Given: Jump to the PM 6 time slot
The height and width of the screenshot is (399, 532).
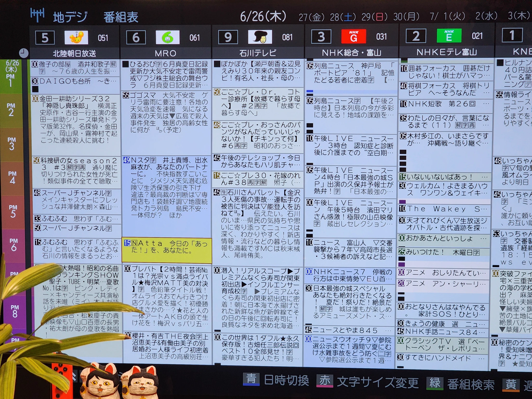Looking at the screenshot, I should point(14,245).
